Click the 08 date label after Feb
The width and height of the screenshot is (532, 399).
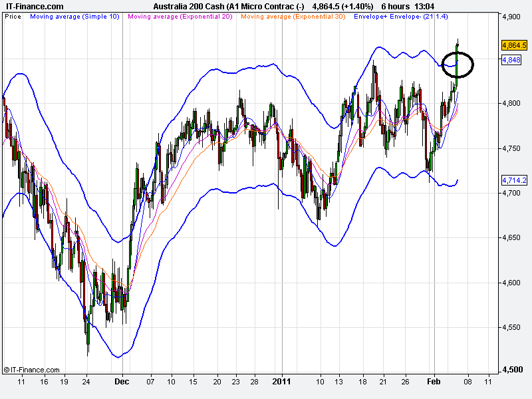pos(467,382)
